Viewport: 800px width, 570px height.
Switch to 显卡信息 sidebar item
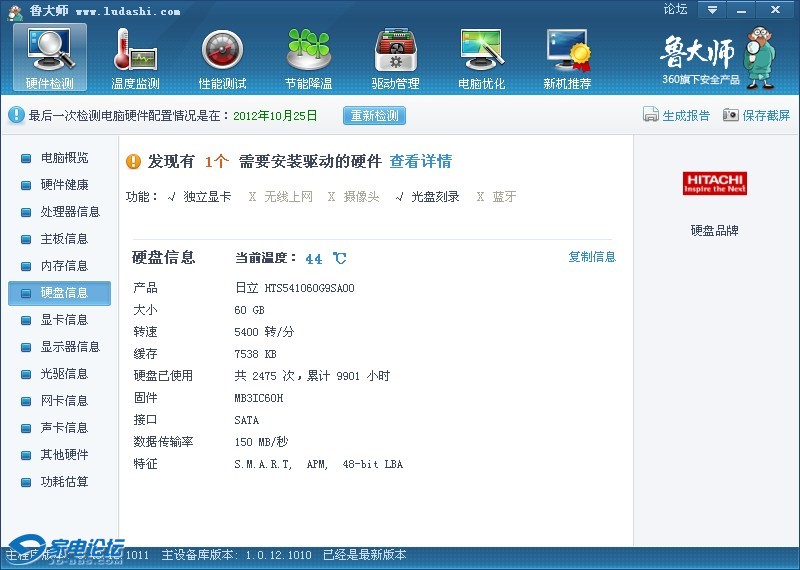pos(64,320)
